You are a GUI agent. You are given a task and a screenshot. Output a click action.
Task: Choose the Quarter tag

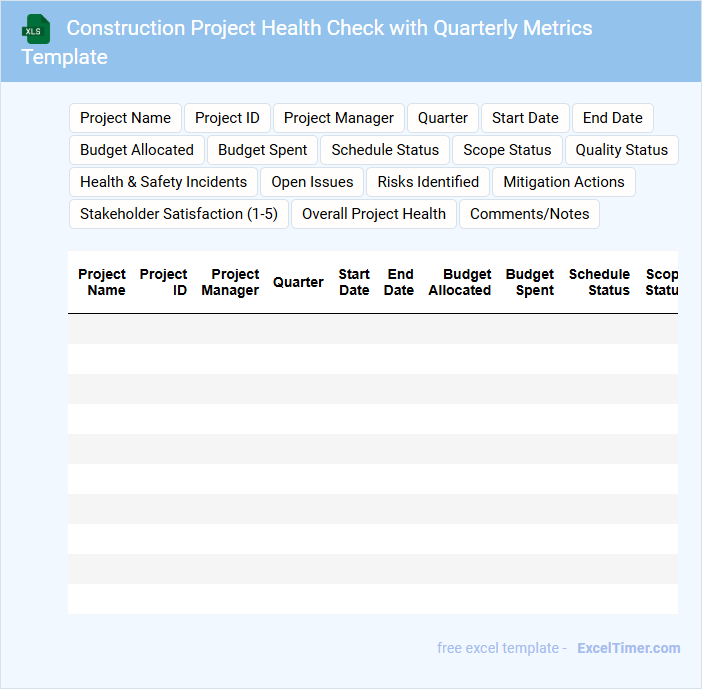click(x=443, y=118)
